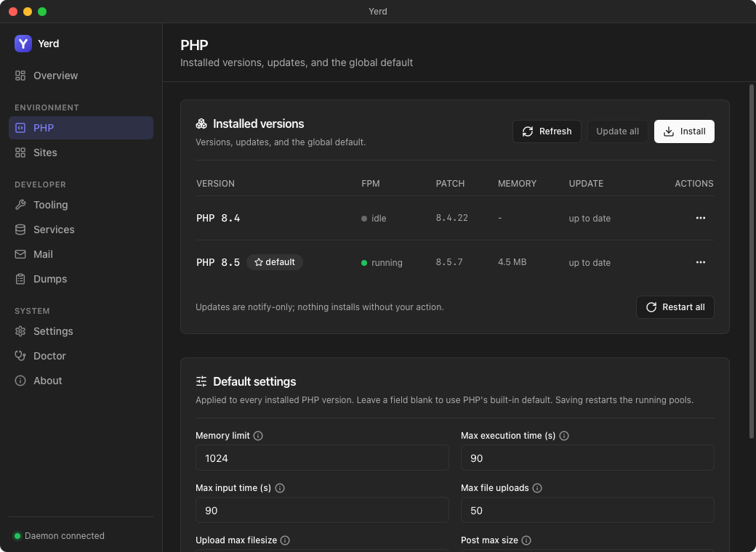Open the Tooling section
The height and width of the screenshot is (552, 756).
pos(81,205)
